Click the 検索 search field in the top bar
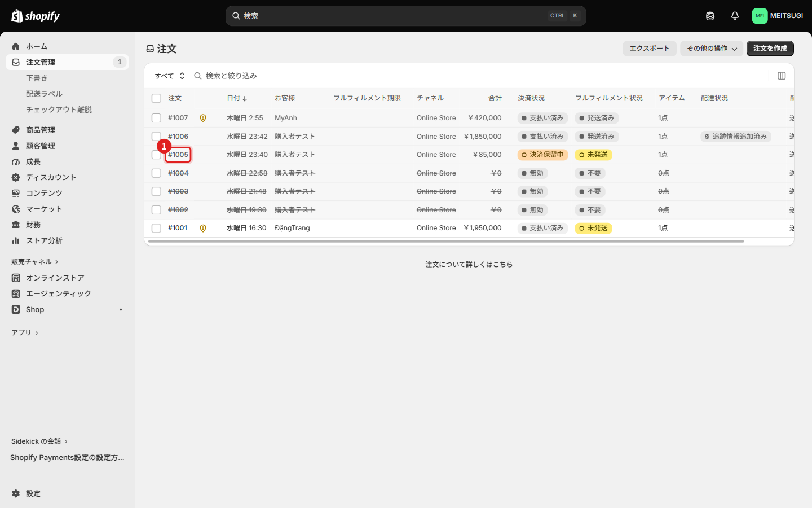Viewport: 812px width, 508px height. tap(406, 16)
